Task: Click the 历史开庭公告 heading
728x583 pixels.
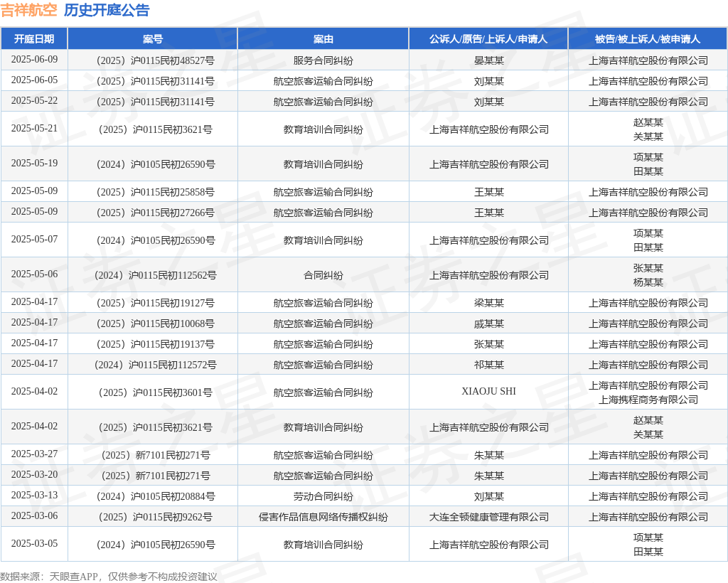Action: coord(107,10)
